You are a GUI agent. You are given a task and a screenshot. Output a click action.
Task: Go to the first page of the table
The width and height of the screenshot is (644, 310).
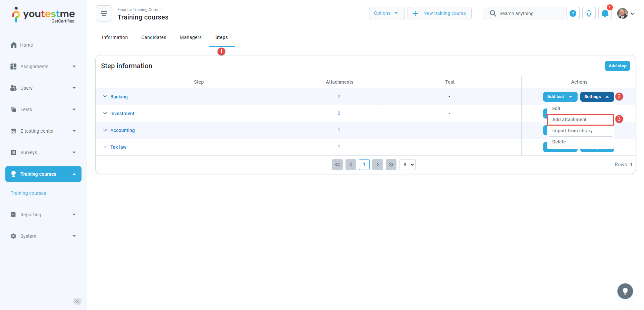pos(337,165)
